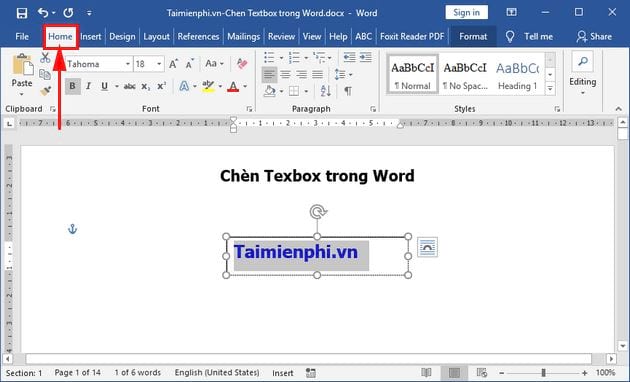The width and height of the screenshot is (630, 382).
Task: Toggle Strikethrough abc formatting
Action: 129,86
